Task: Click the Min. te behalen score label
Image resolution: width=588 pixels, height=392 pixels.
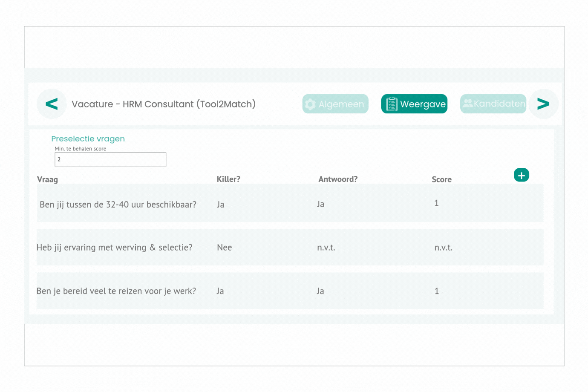Action: click(x=80, y=149)
